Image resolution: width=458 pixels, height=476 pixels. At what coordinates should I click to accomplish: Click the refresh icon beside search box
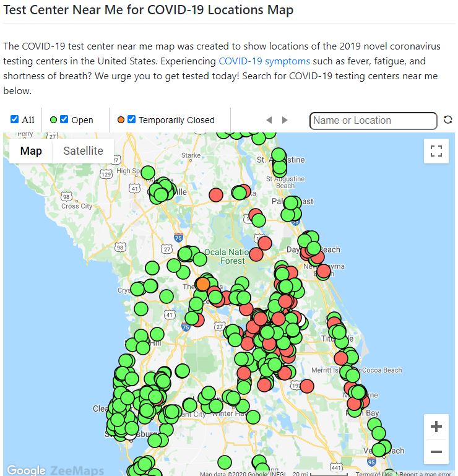(448, 120)
